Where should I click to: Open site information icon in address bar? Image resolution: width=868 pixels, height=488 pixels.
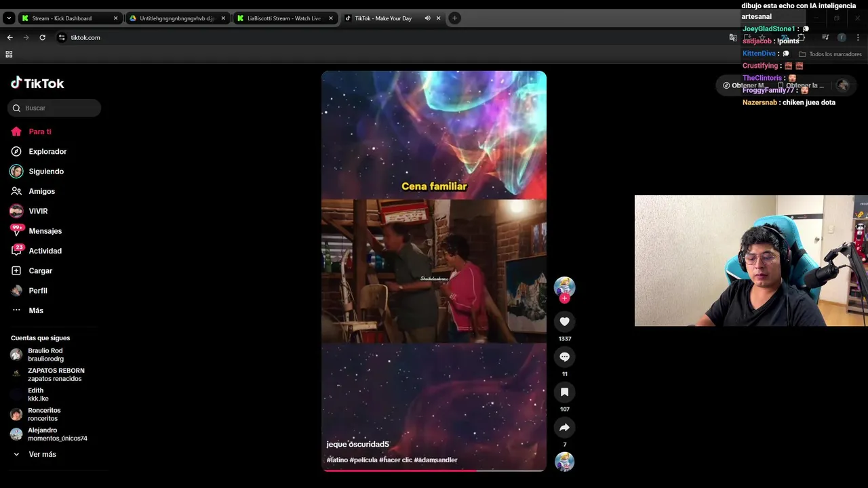point(62,37)
